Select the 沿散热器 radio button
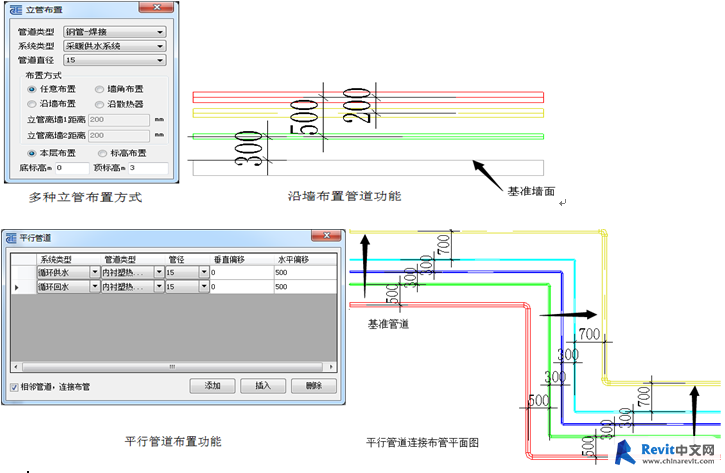725x473 pixels. (99, 104)
